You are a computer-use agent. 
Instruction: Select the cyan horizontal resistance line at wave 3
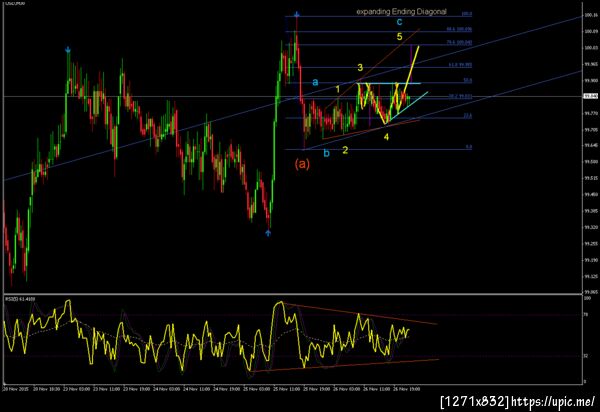pyautogui.click(x=388, y=83)
